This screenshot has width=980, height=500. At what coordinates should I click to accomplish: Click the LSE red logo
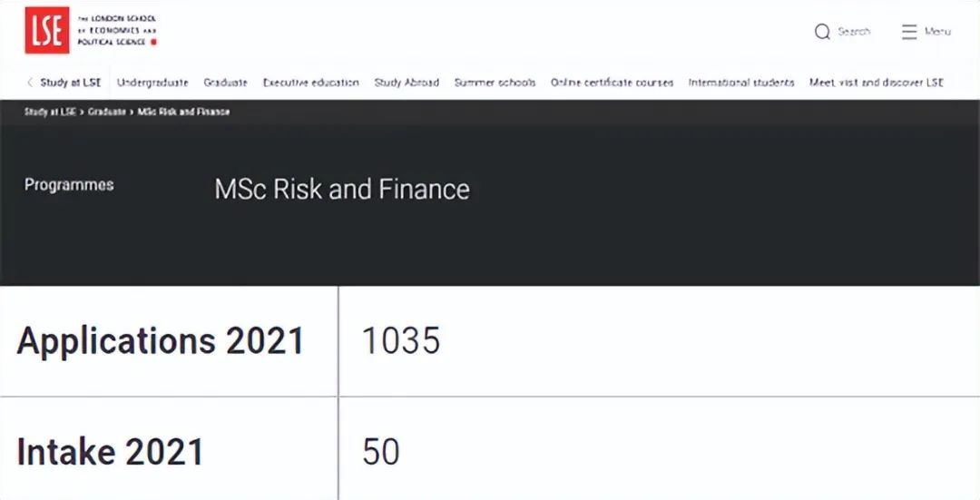coord(47,30)
